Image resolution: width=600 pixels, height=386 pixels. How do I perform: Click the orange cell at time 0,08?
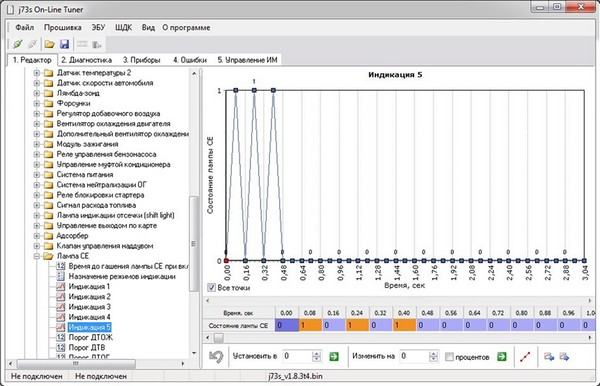pyautogui.click(x=310, y=326)
